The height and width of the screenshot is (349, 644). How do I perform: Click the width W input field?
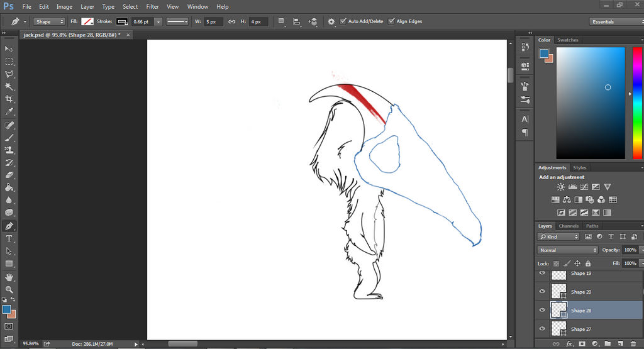tap(214, 22)
